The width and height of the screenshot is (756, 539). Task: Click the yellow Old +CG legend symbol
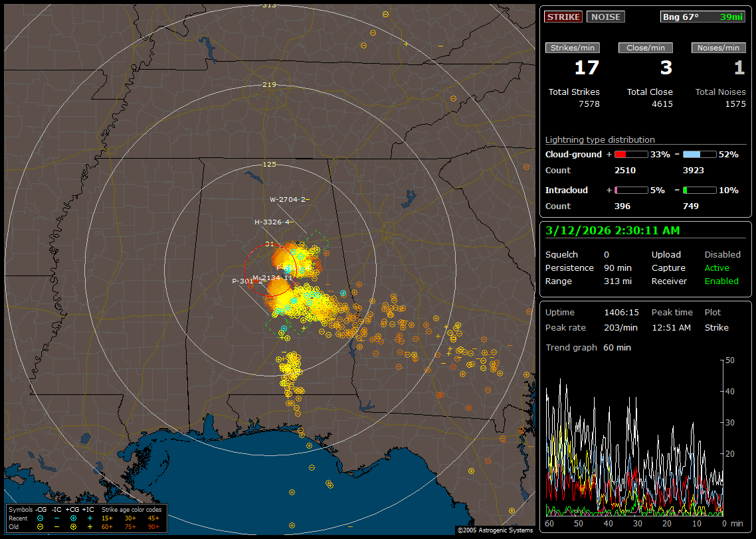(73, 526)
